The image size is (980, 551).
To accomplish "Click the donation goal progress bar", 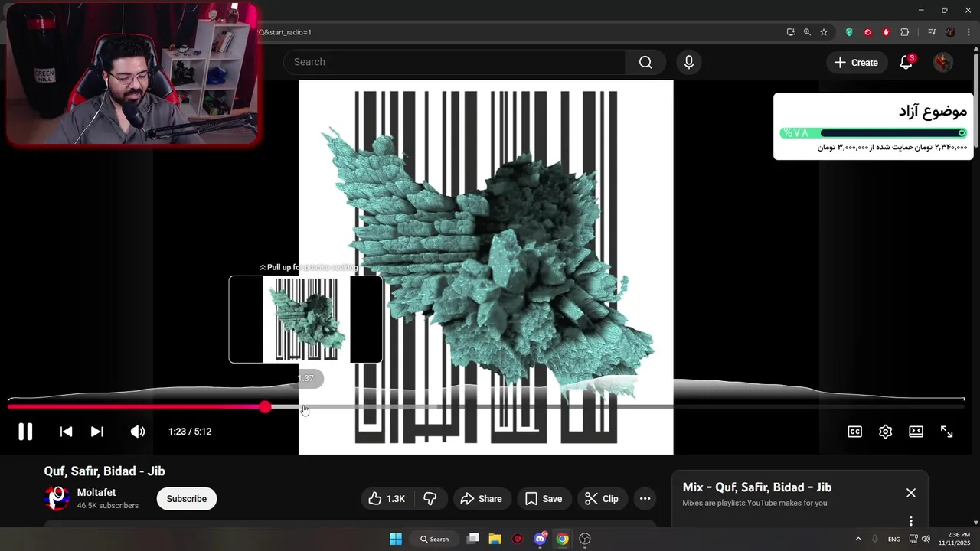I will [874, 133].
